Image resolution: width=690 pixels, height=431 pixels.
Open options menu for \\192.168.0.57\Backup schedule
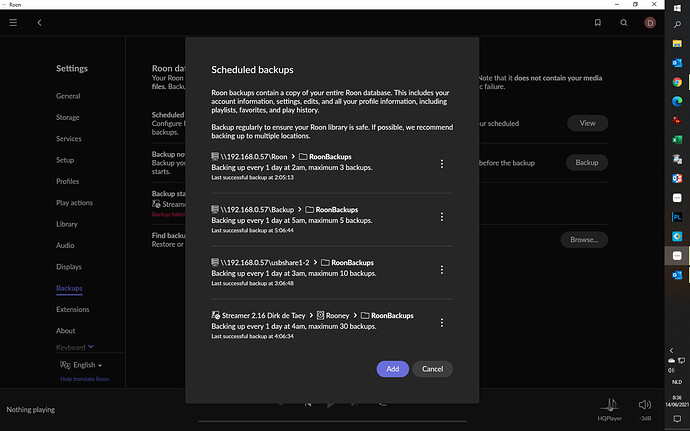pyautogui.click(x=442, y=217)
